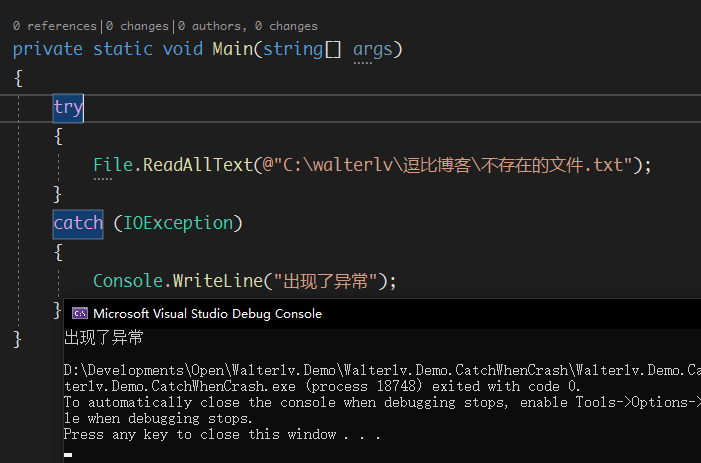The width and height of the screenshot is (701, 463).
Task: Click the private keyword
Action: click(48, 49)
